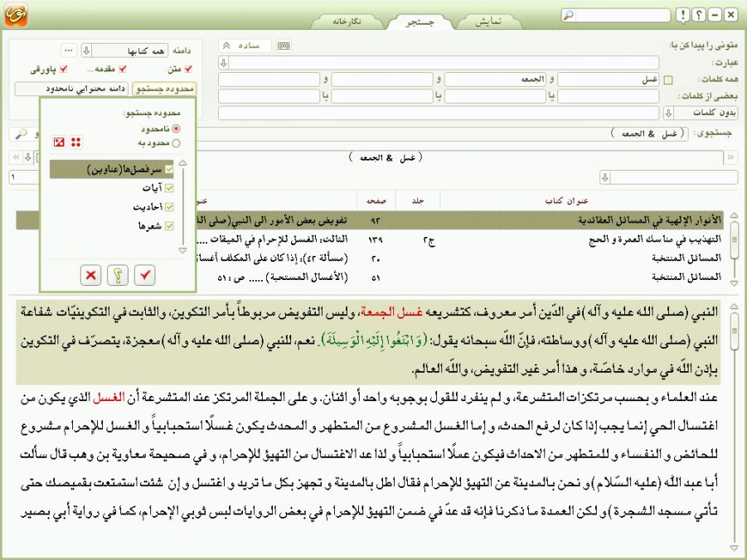Click the red four-dots select-all icon
This screenshot has width=747, height=560.
75,142
